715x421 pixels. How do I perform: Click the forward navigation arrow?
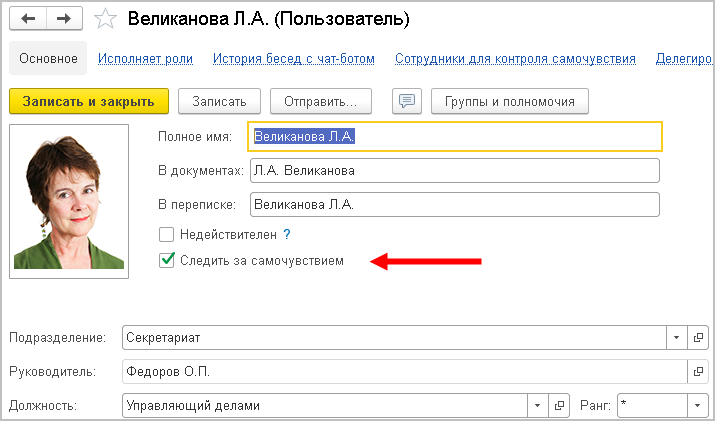tap(63, 19)
